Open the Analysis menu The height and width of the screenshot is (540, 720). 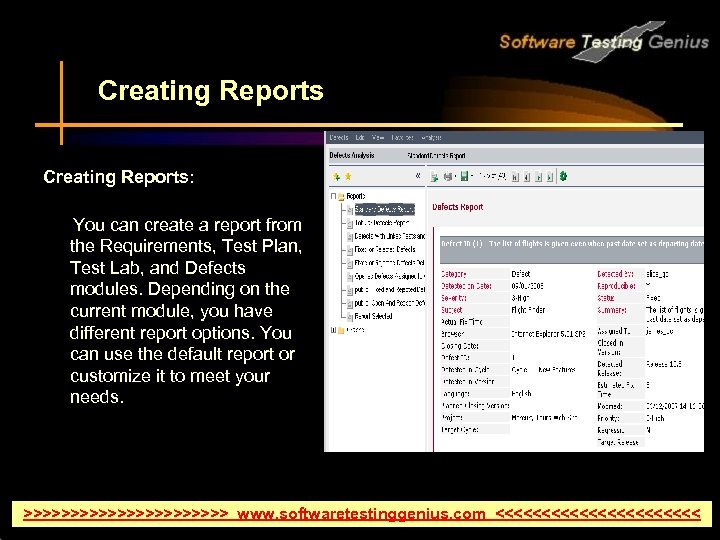(431, 137)
